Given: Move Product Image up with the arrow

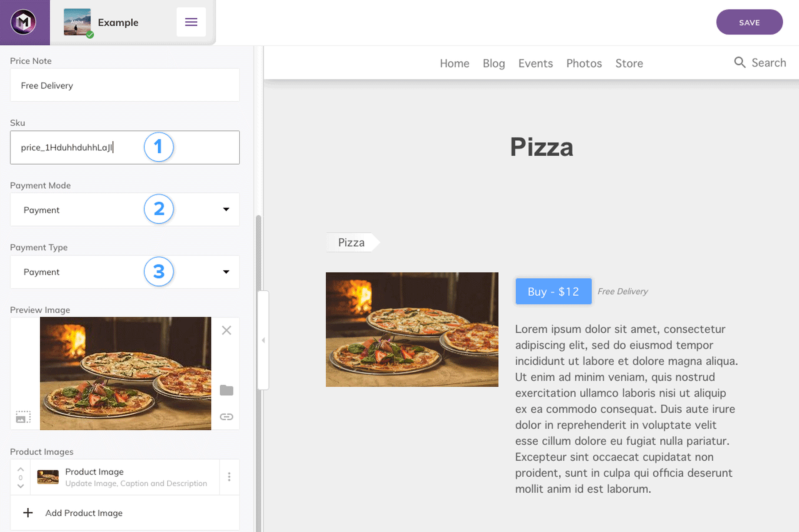Looking at the screenshot, I should click(20, 469).
